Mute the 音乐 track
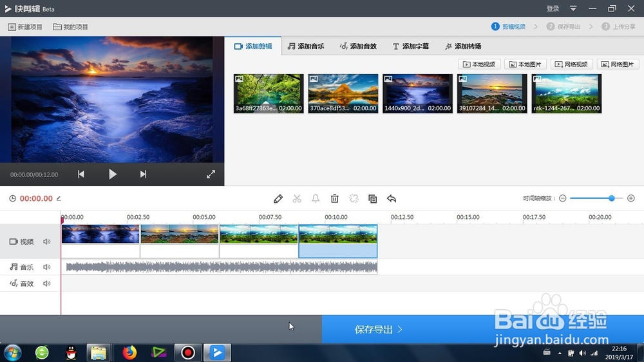This screenshot has width=644, height=362. point(47,267)
